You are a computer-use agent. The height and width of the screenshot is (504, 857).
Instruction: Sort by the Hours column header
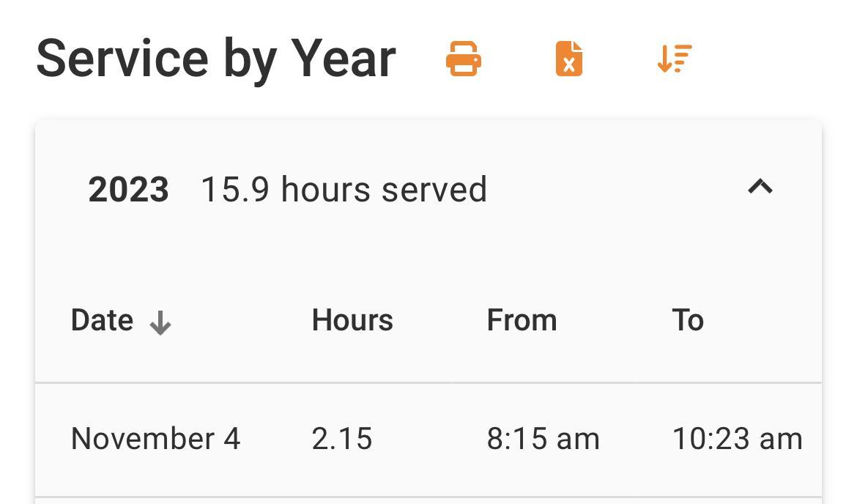(352, 321)
